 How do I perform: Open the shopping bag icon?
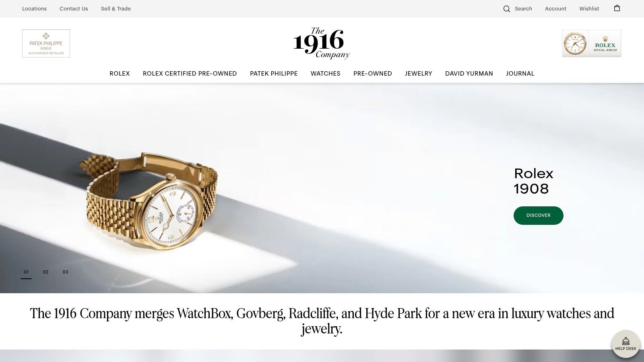617,8
